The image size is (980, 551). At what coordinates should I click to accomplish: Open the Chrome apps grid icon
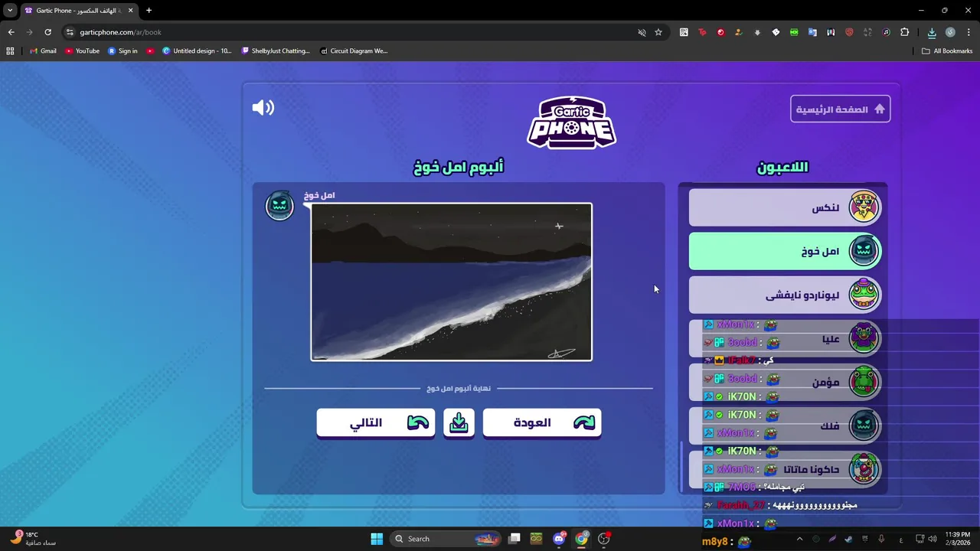10,51
